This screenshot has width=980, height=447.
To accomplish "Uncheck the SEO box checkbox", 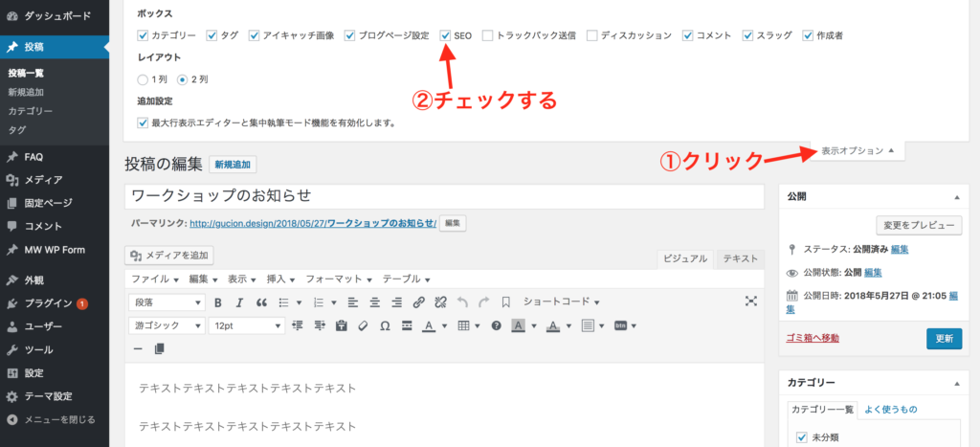I will [446, 35].
